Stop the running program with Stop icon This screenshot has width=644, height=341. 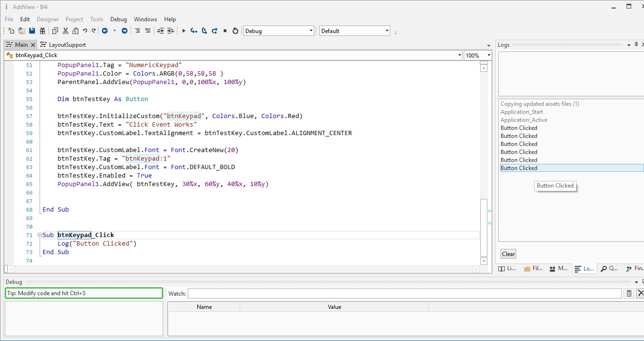pos(225,31)
